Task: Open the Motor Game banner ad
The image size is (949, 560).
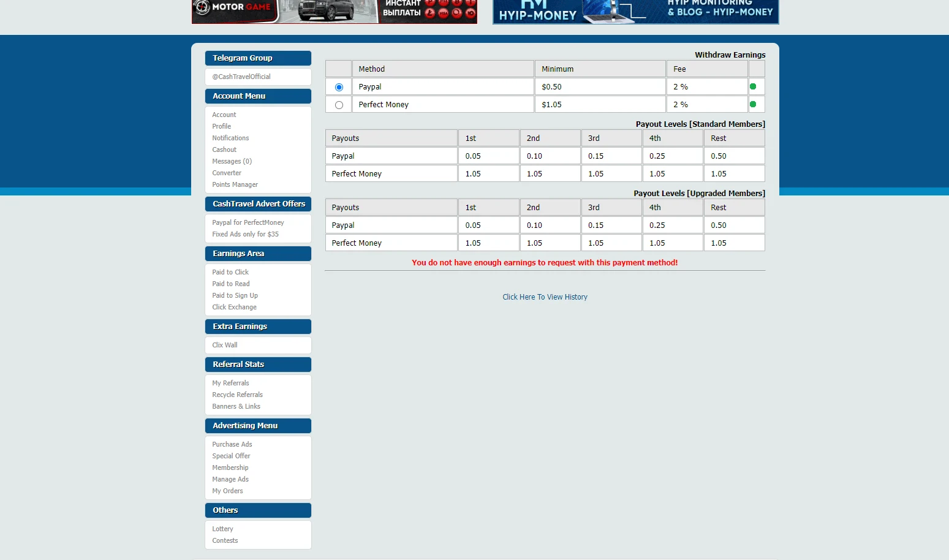Action: pos(335,12)
